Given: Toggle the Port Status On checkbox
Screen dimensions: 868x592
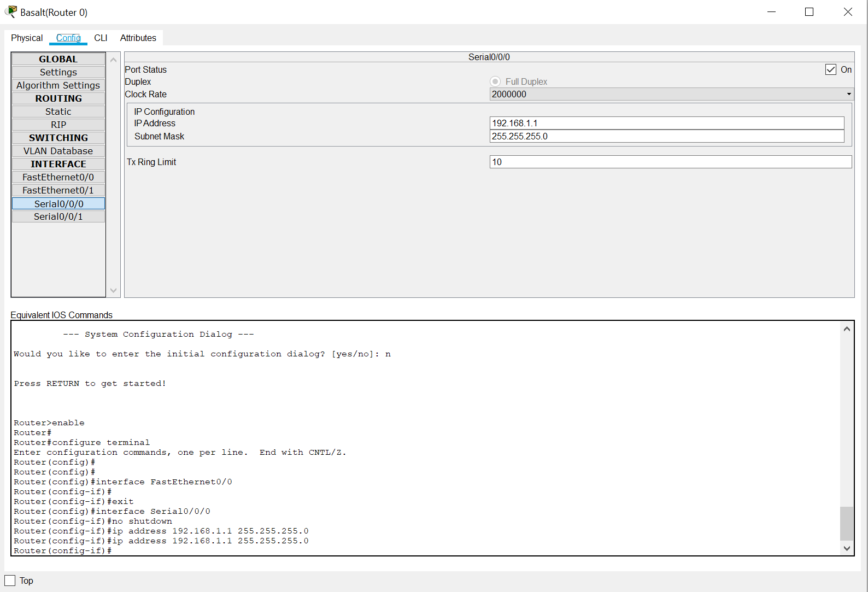Looking at the screenshot, I should click(830, 69).
